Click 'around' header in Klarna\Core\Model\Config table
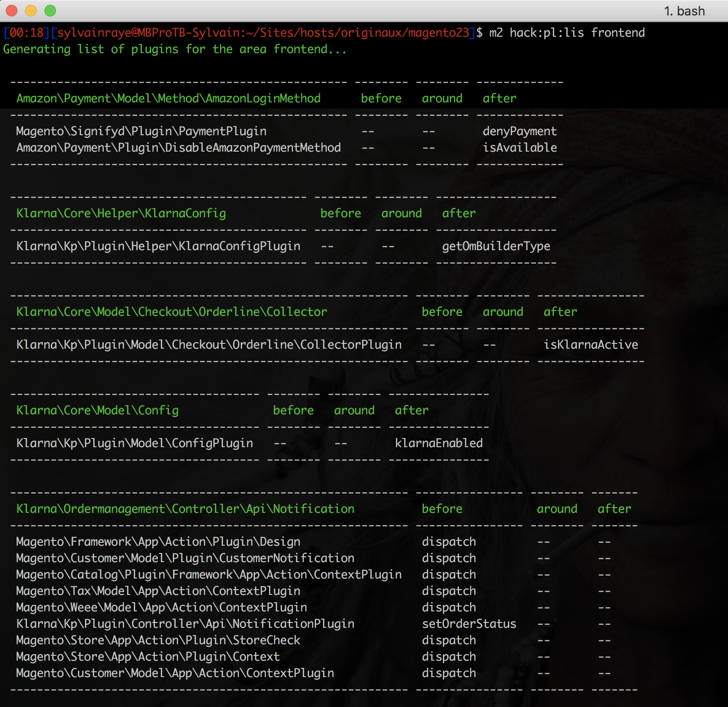The width and height of the screenshot is (728, 707). point(354,410)
